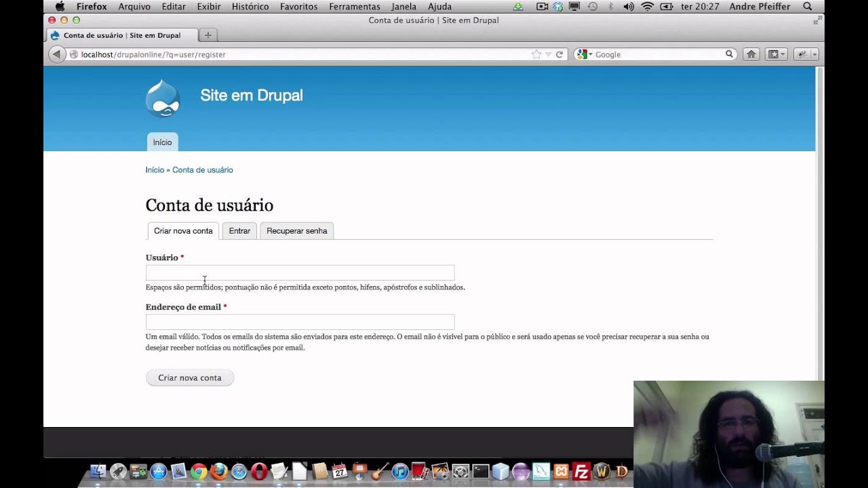
Task: Click the volume icon in the menu bar
Action: tap(629, 6)
